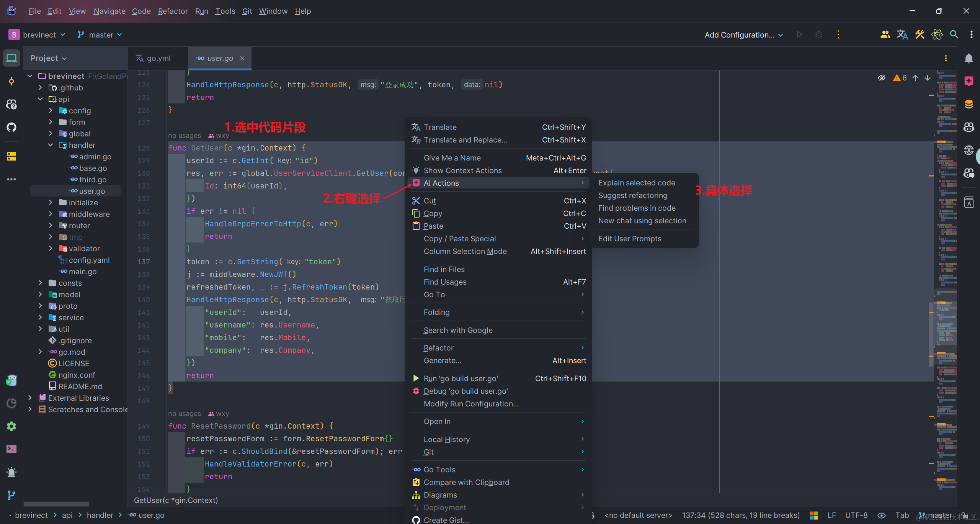
Task: Click the Code With Me people icon
Action: pyautogui.click(x=885, y=34)
